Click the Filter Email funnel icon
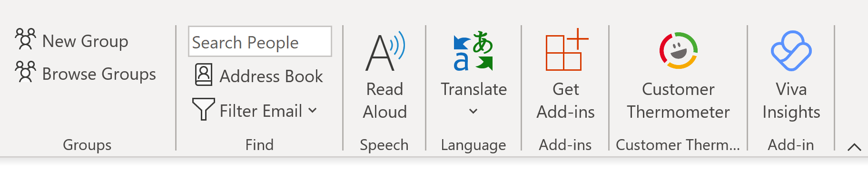The height and width of the screenshot is (179, 868). pyautogui.click(x=203, y=109)
